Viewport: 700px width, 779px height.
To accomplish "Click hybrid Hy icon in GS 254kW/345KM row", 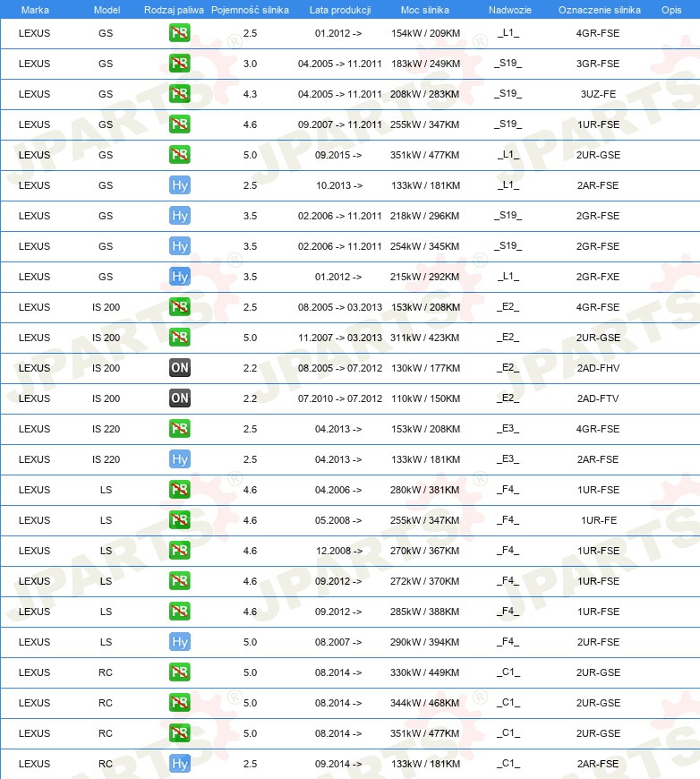I will (x=179, y=246).
